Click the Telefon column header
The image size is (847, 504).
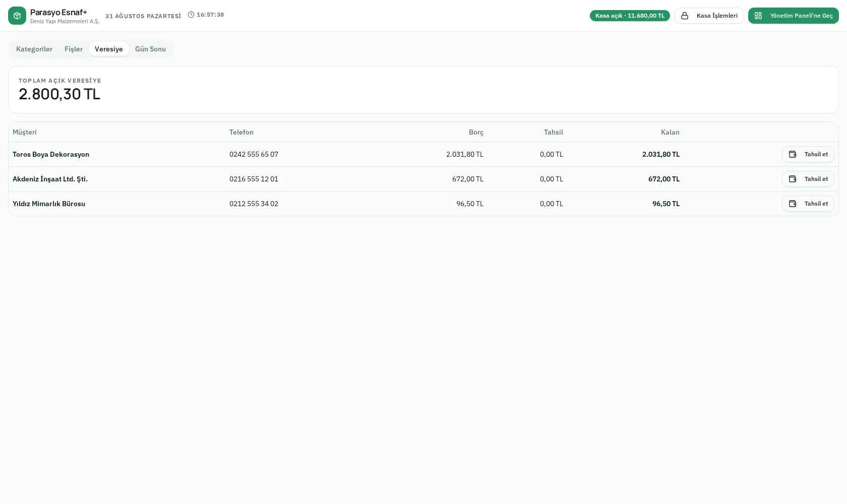(241, 132)
